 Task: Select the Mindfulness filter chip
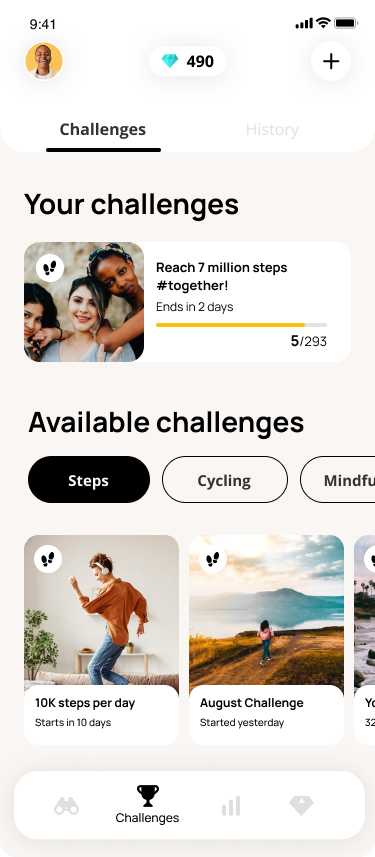point(338,480)
